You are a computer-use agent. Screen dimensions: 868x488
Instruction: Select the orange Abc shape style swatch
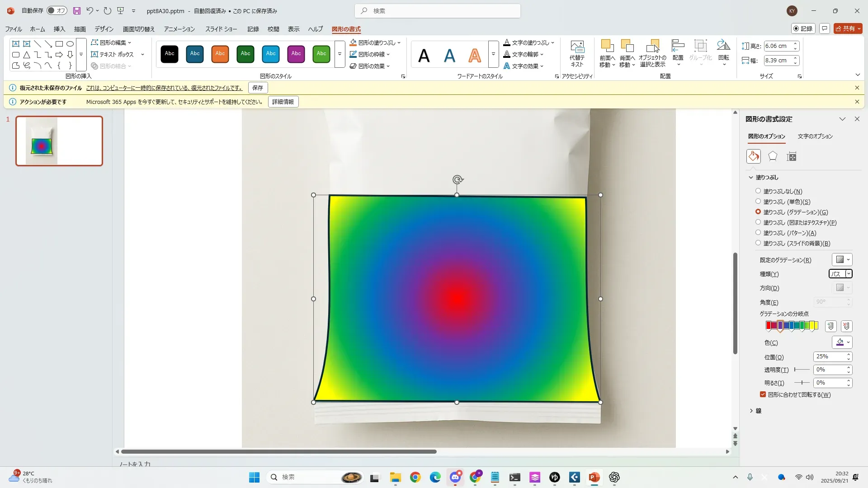(x=220, y=54)
